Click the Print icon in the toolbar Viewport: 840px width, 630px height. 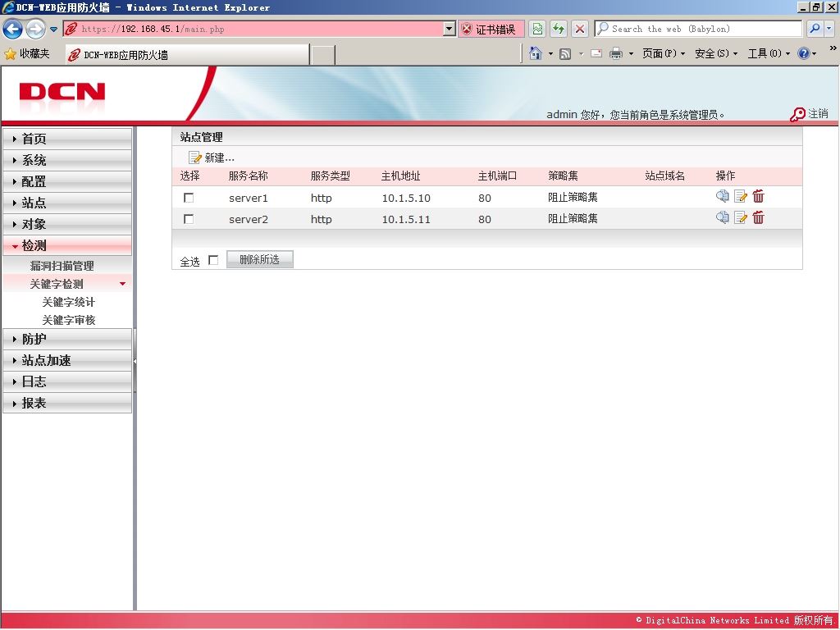point(616,53)
